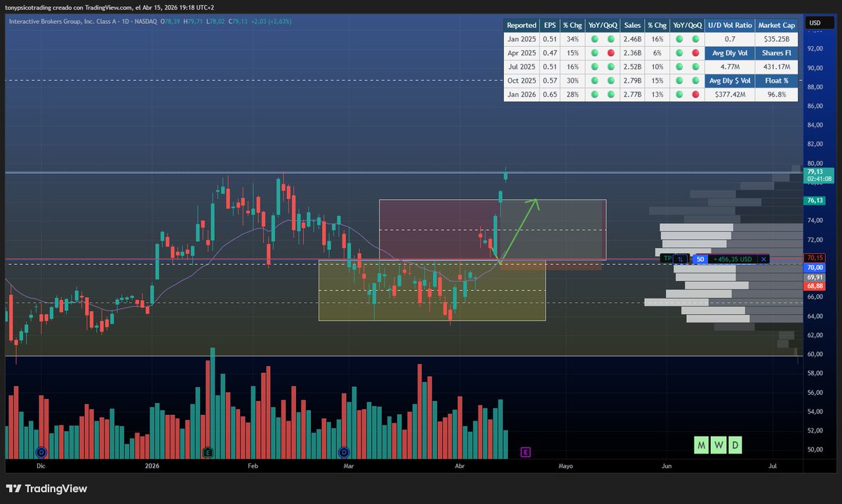Click the dividend D marker in December
Screen dimensions: 842x504
40,451
